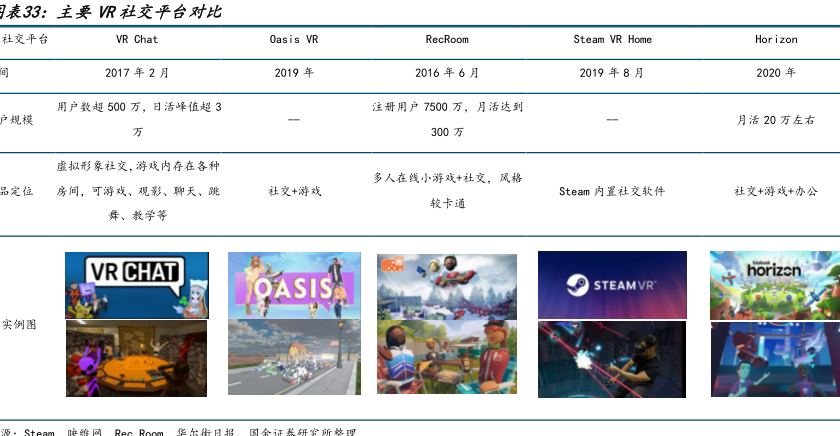Open the Horizon avatars screenshot
Screen dimensions: 840x436
click(x=776, y=359)
